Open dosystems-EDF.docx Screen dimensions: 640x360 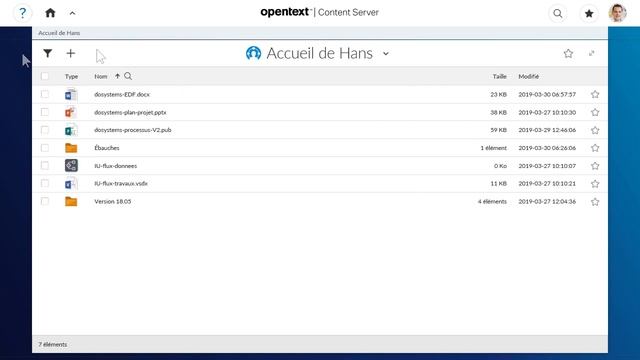tap(122, 94)
